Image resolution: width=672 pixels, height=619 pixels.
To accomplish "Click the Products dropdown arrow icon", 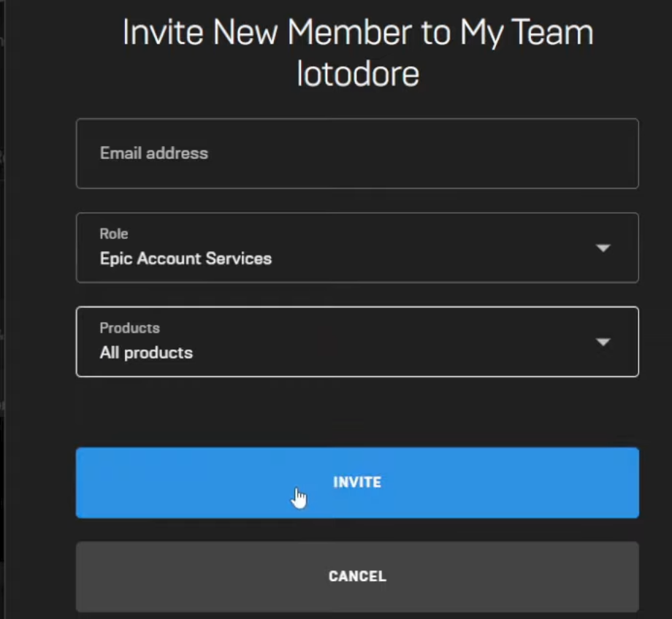I will tap(603, 342).
